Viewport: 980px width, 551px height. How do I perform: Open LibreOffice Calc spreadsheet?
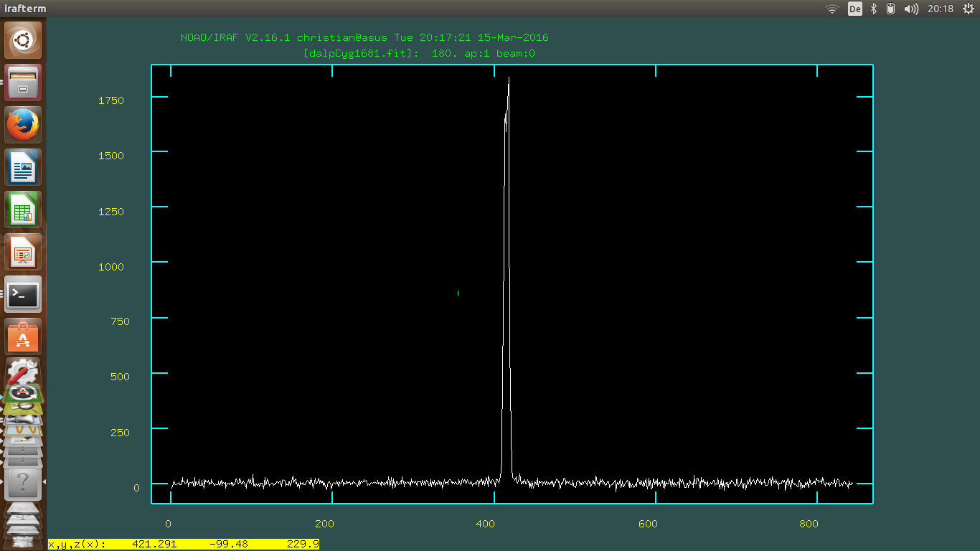coord(24,209)
